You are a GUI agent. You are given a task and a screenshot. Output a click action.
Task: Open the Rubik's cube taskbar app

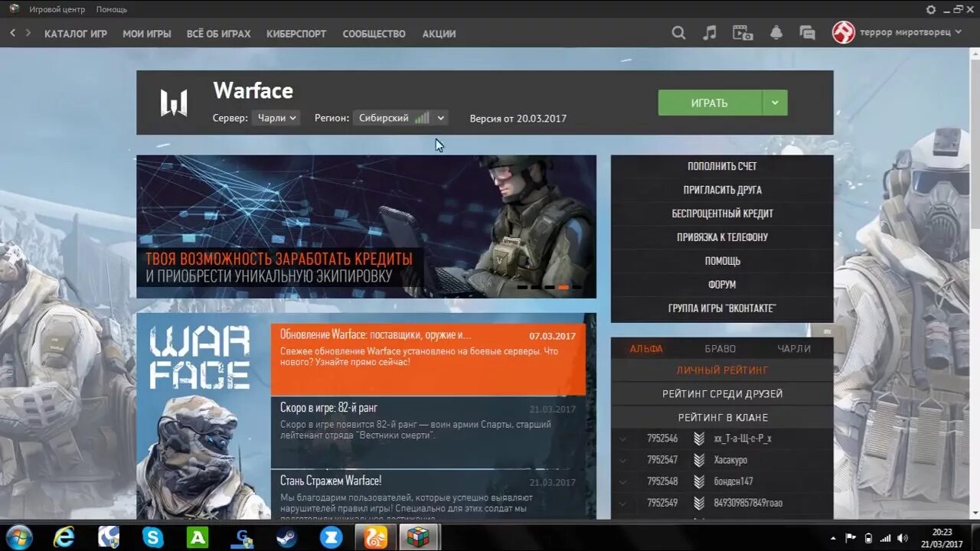(x=418, y=537)
